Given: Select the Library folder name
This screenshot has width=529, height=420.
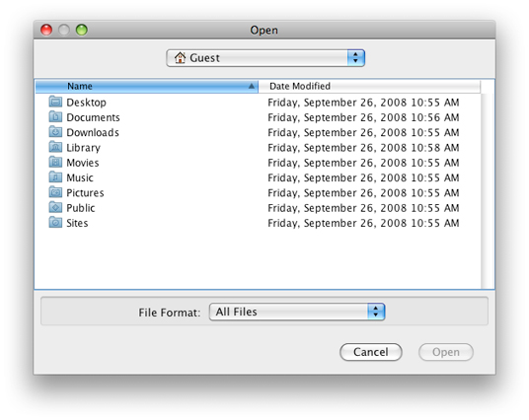Looking at the screenshot, I should click(83, 148).
